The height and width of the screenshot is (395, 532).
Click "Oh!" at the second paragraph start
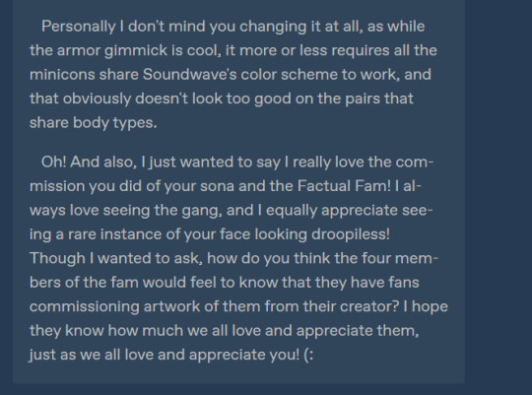pyautogui.click(x=54, y=162)
